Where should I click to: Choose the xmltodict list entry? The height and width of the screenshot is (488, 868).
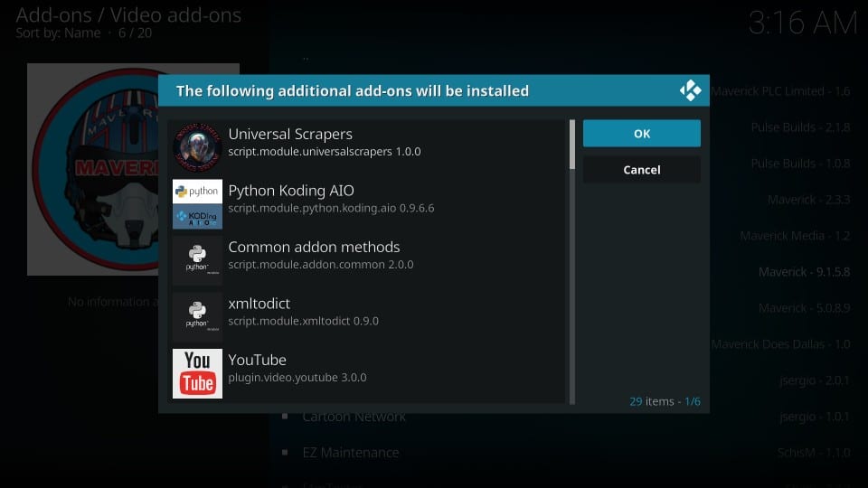coord(368,316)
